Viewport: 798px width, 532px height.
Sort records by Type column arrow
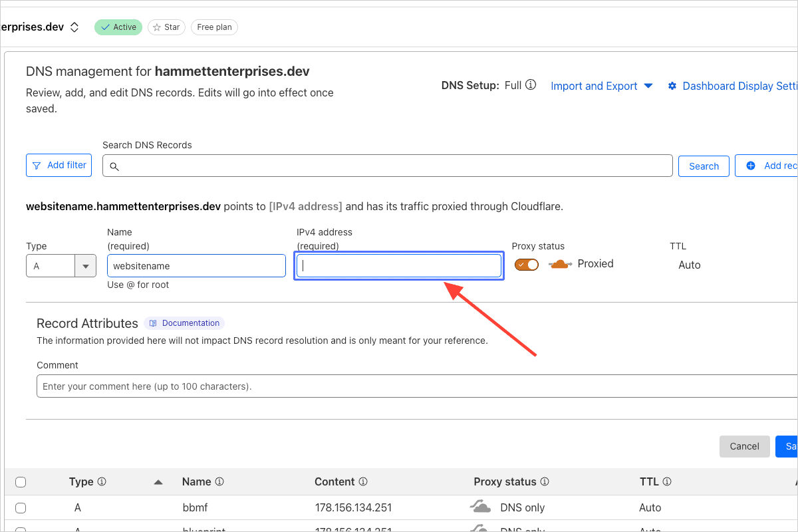pyautogui.click(x=158, y=482)
